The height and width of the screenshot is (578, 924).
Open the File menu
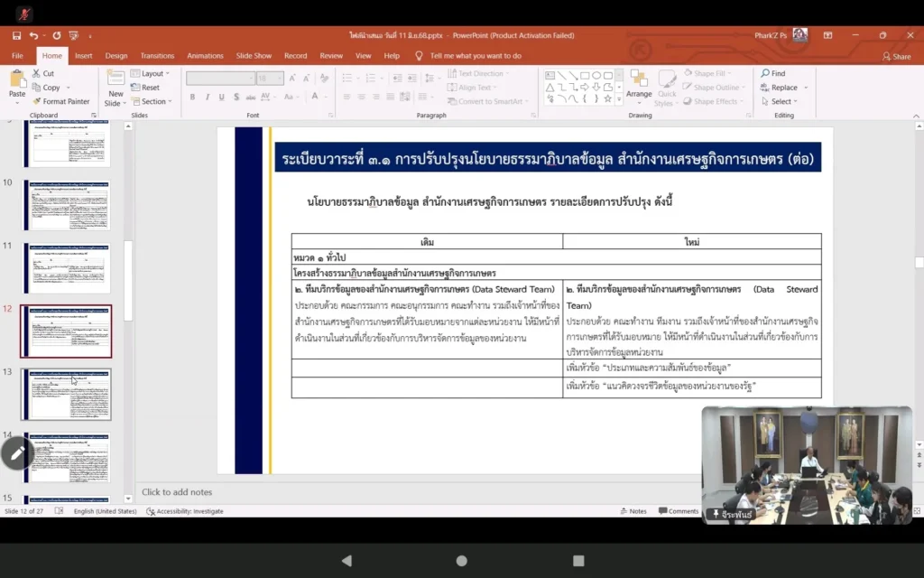[18, 55]
